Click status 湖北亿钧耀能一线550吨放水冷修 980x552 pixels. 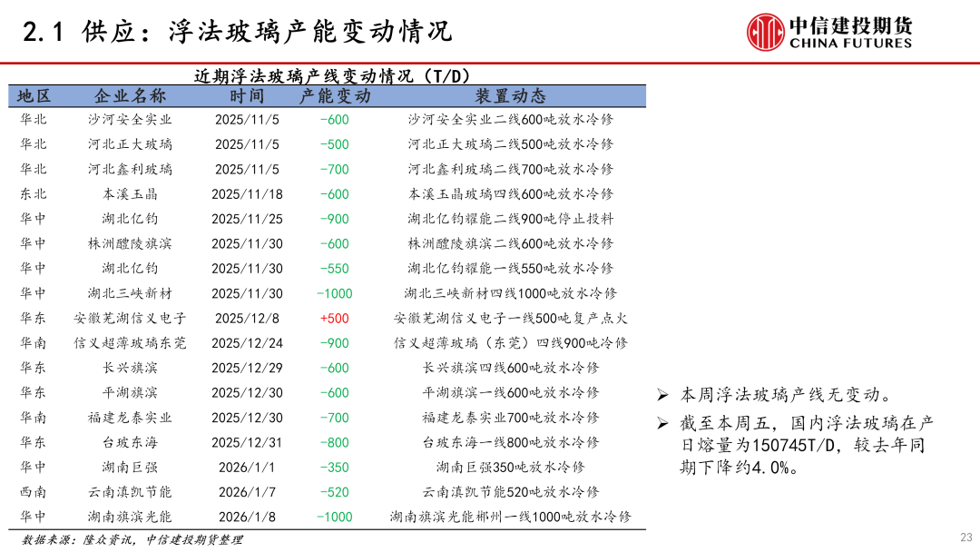coord(511,269)
